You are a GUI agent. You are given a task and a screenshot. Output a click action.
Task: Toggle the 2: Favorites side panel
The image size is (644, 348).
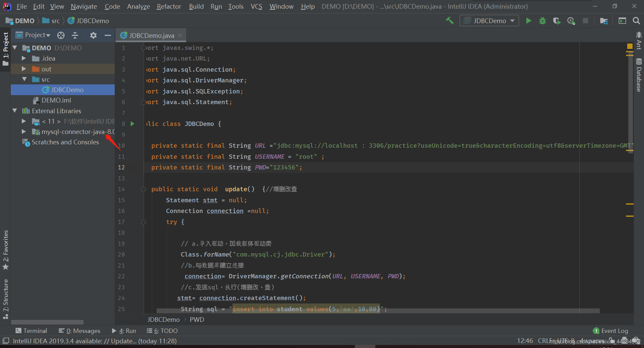[x=5, y=250]
